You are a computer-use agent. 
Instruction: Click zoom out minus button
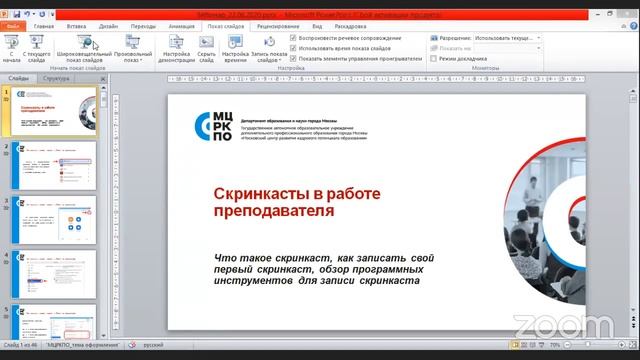tap(567, 345)
